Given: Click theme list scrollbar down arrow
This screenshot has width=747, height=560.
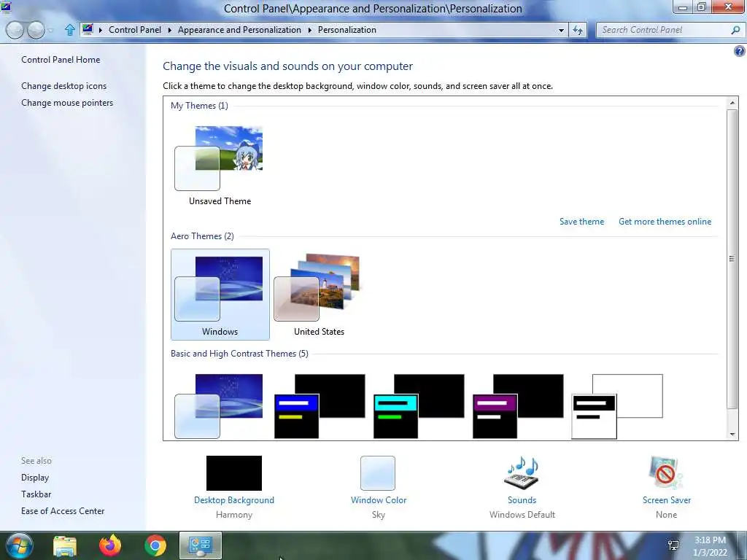Looking at the screenshot, I should tap(732, 434).
